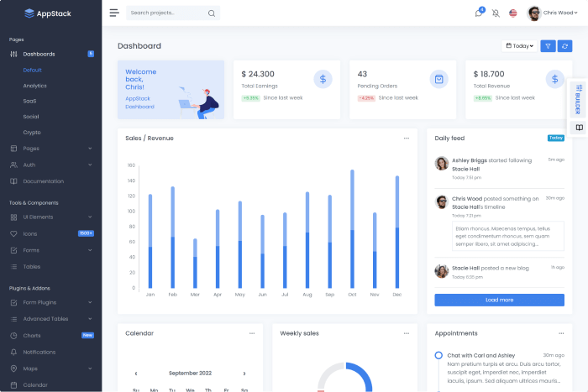Click the AppStack logo
This screenshot has width=588, height=392.
[48, 13]
